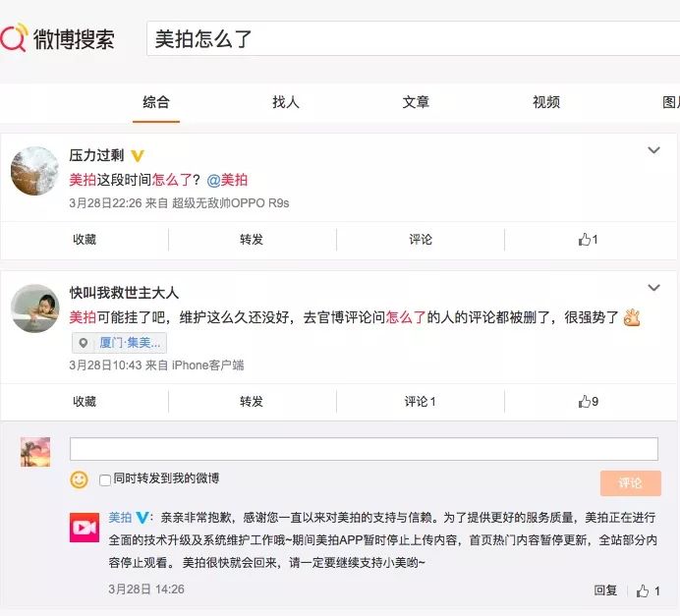Open 评论 1 under 快叫我救世主大人's post
Screen dimensions: 680x616
[420, 402]
